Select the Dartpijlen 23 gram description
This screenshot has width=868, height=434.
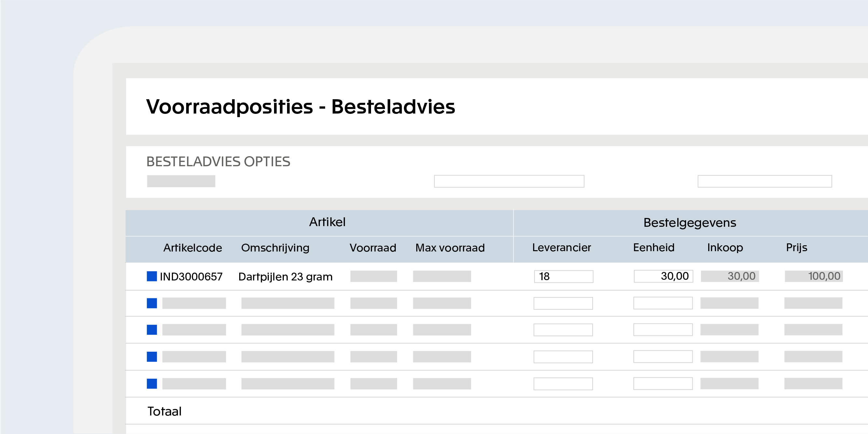coord(285,277)
